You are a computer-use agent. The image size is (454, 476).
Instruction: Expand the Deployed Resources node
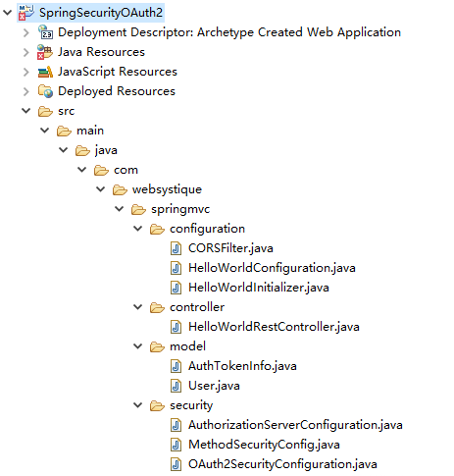[x=26, y=91]
